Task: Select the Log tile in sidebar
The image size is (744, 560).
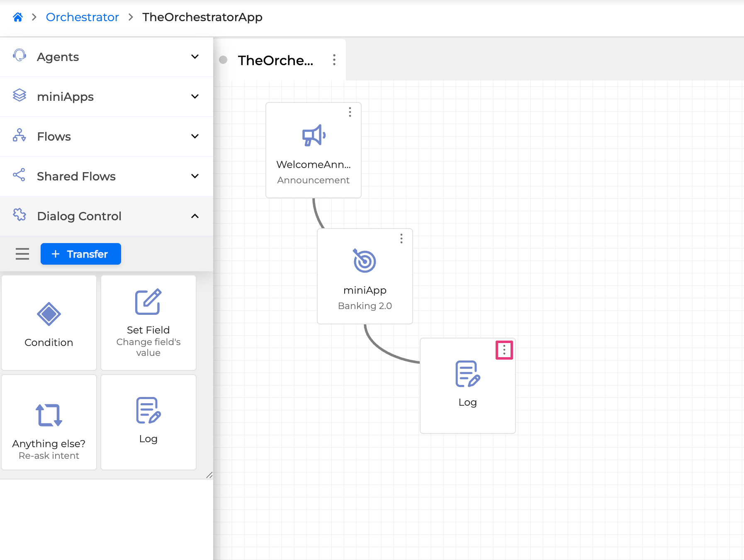Action: click(x=148, y=422)
